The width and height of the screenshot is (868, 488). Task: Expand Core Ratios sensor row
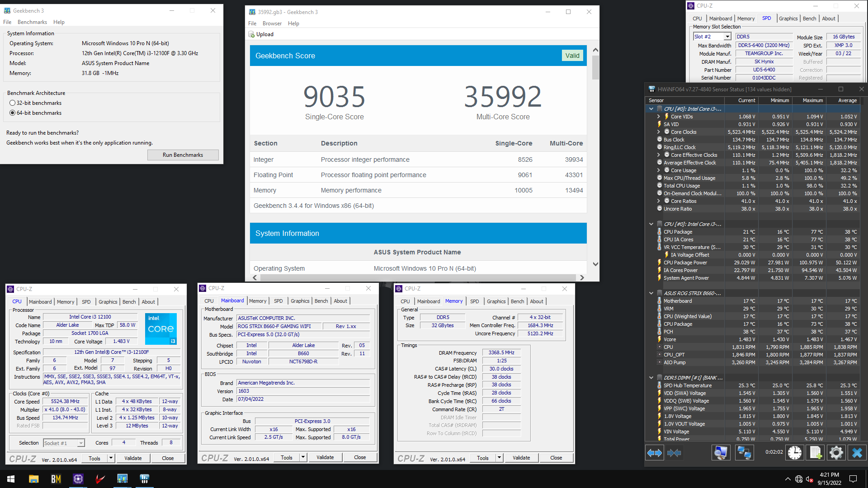point(658,201)
